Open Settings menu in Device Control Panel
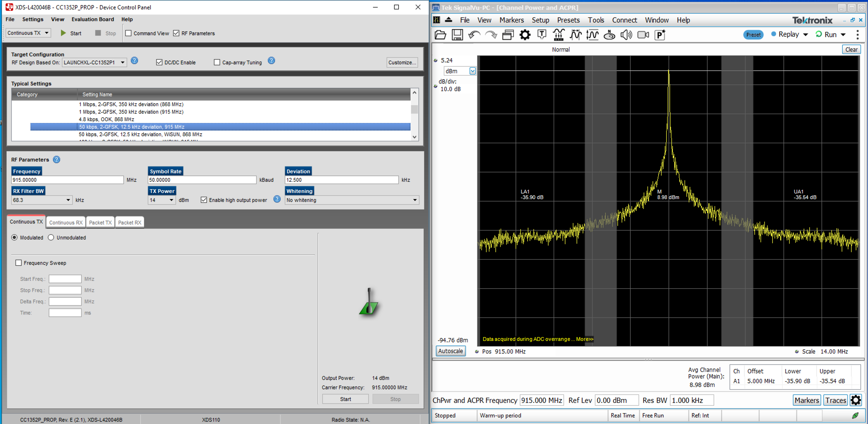This screenshot has height=424, width=868. tap(33, 19)
